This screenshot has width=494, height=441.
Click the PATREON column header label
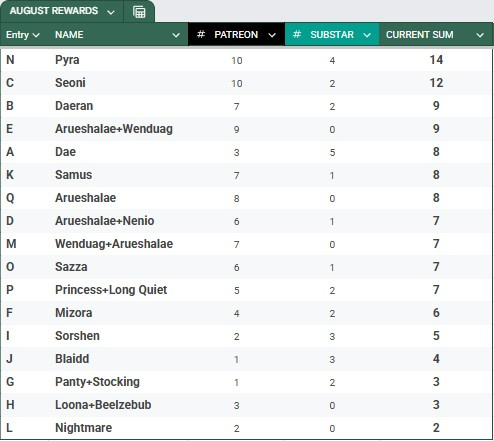point(236,35)
